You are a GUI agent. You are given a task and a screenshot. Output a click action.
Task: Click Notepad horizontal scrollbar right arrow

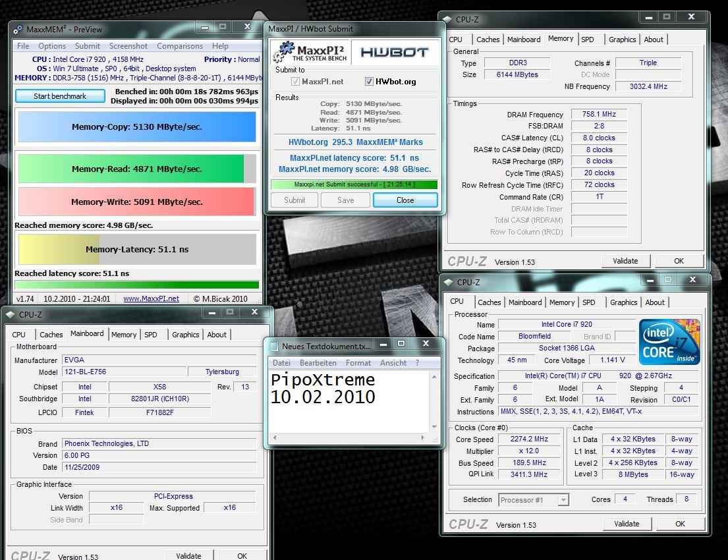pyautogui.click(x=422, y=437)
